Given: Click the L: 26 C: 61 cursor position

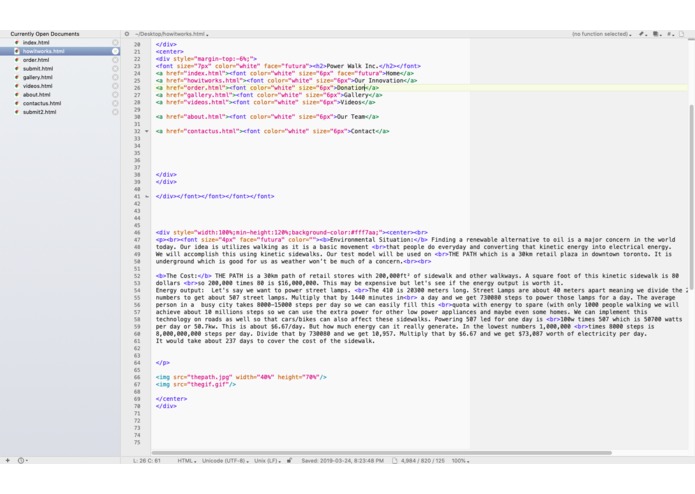Looking at the screenshot, I should (147, 460).
